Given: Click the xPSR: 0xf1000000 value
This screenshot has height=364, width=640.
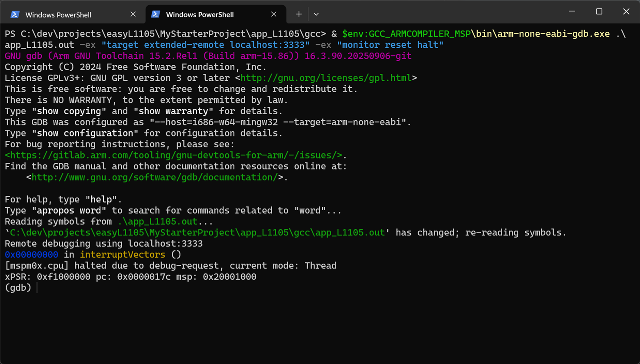Looking at the screenshot, I should click(48, 277).
